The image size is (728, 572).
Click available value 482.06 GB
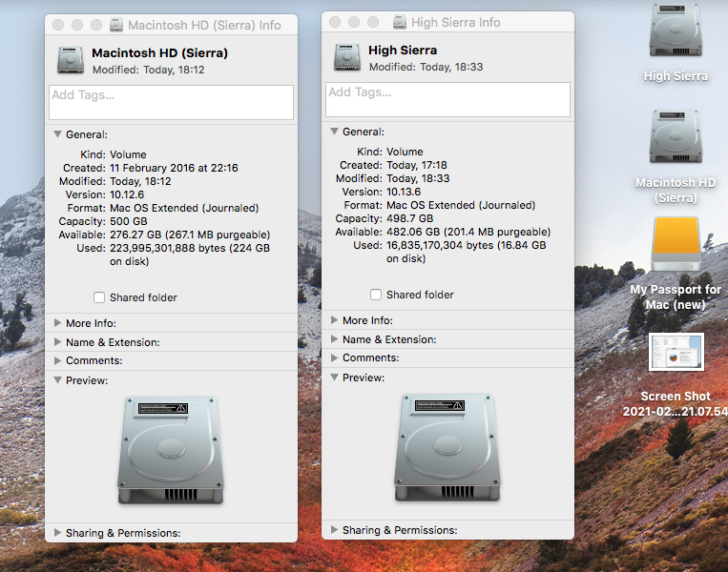(413, 232)
